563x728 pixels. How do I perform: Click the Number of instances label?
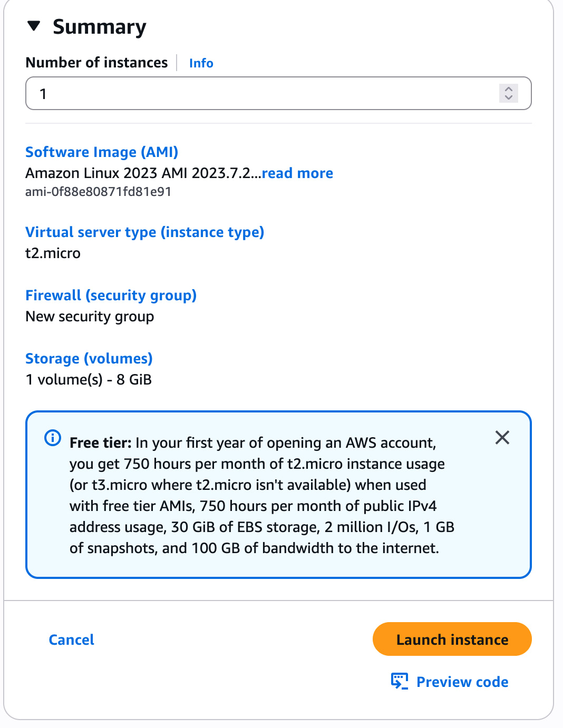[x=96, y=63]
